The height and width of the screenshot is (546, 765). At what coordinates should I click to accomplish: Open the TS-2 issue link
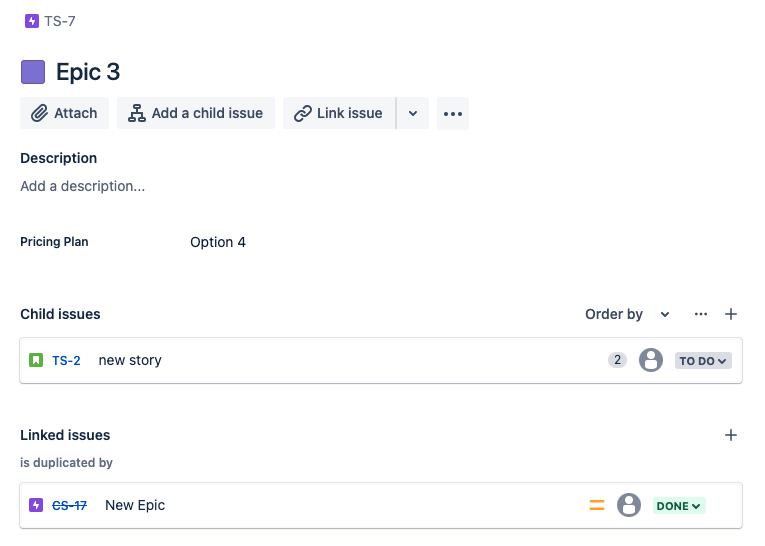tap(66, 361)
